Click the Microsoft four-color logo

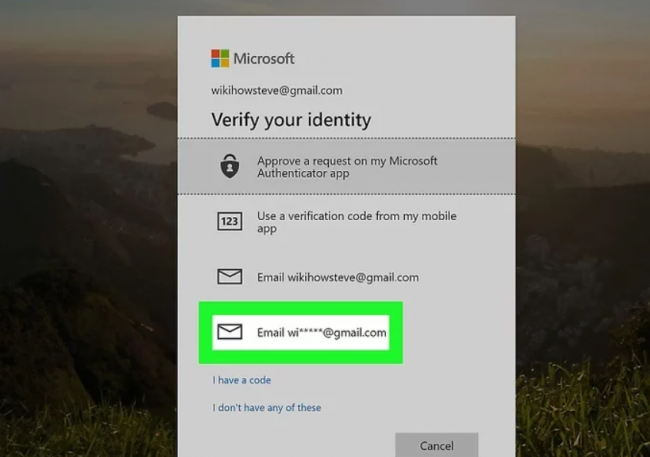220,58
